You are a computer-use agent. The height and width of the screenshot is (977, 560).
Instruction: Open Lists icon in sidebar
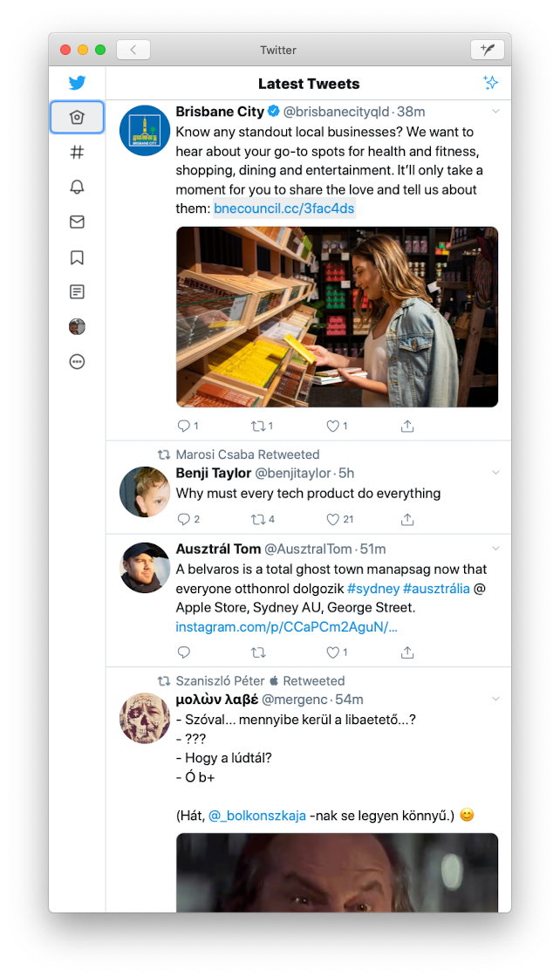(77, 291)
